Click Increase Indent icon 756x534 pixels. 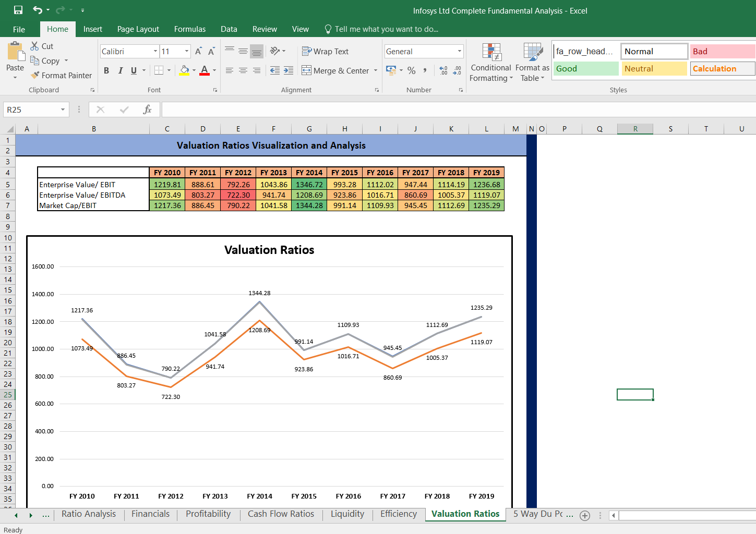pyautogui.click(x=289, y=70)
